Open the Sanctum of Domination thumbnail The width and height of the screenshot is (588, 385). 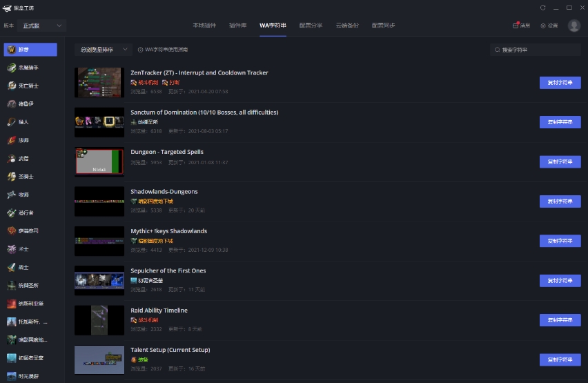(99, 122)
